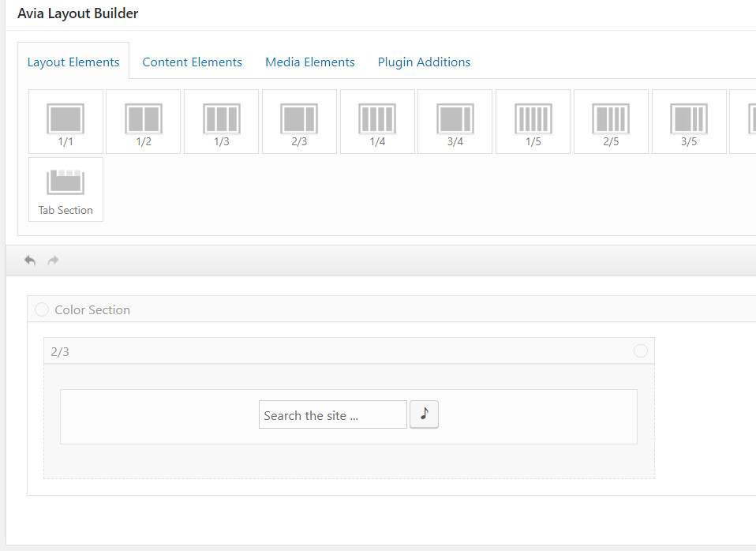Choose the 3/4 column layout element
This screenshot has height=551, width=756.
coord(455,122)
